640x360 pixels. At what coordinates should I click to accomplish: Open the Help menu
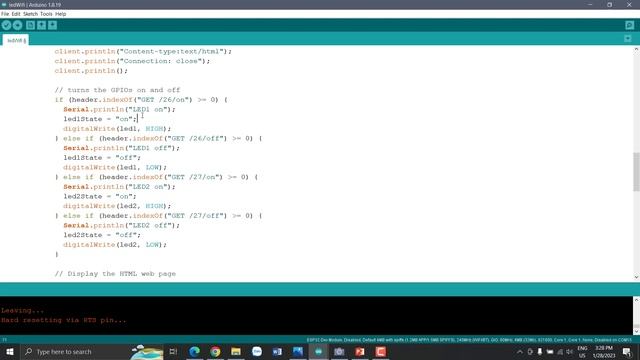(x=60, y=14)
